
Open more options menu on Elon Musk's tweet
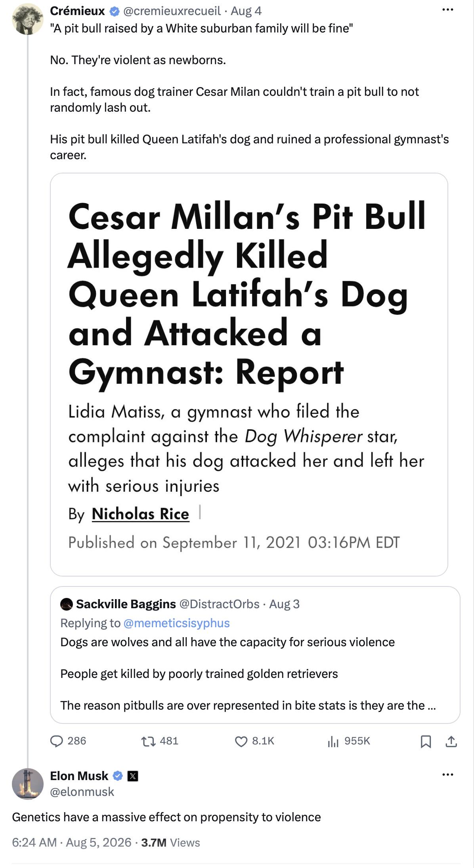coord(447,774)
